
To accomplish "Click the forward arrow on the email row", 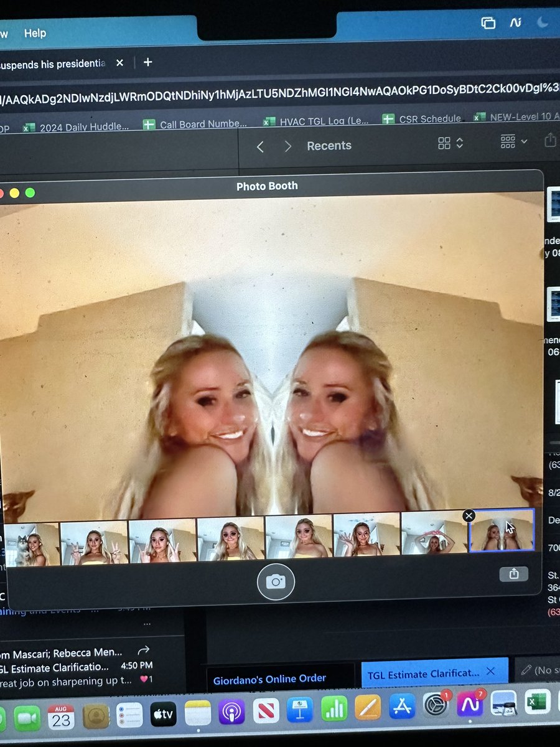I will pos(143,650).
